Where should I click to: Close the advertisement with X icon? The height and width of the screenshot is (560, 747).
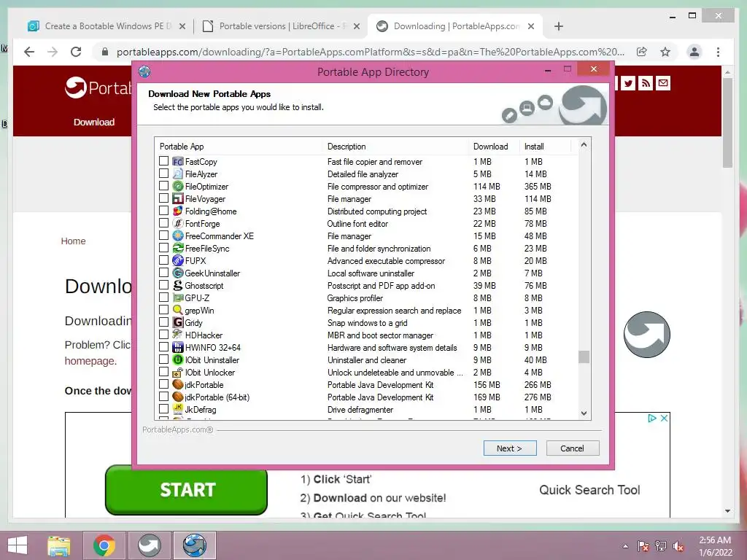coord(664,418)
